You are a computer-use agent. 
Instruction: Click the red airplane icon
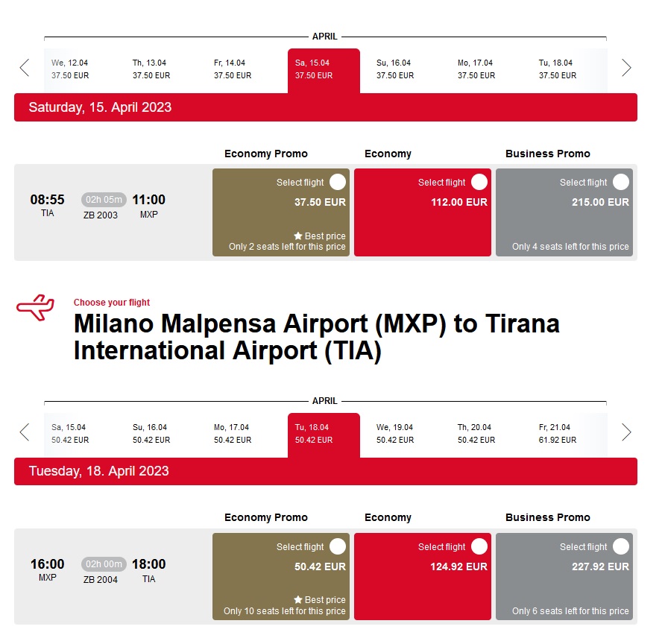coord(35,307)
